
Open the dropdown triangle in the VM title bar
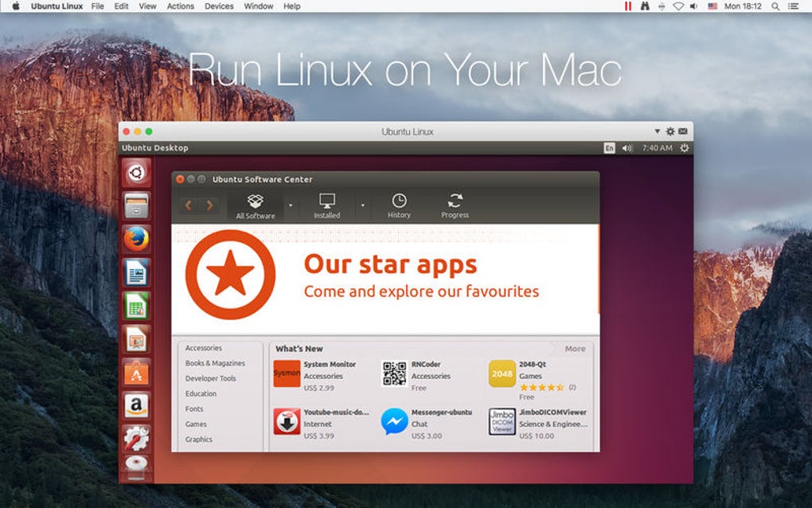click(657, 131)
